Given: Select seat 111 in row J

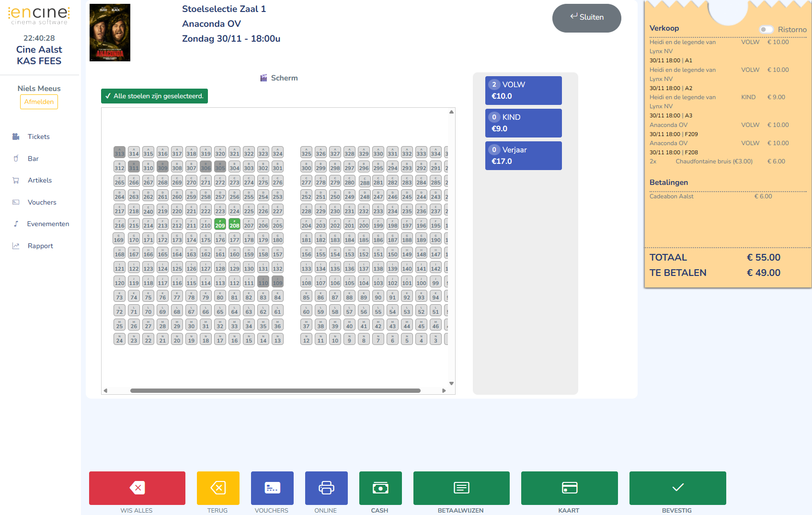Looking at the screenshot, I should tap(249, 282).
